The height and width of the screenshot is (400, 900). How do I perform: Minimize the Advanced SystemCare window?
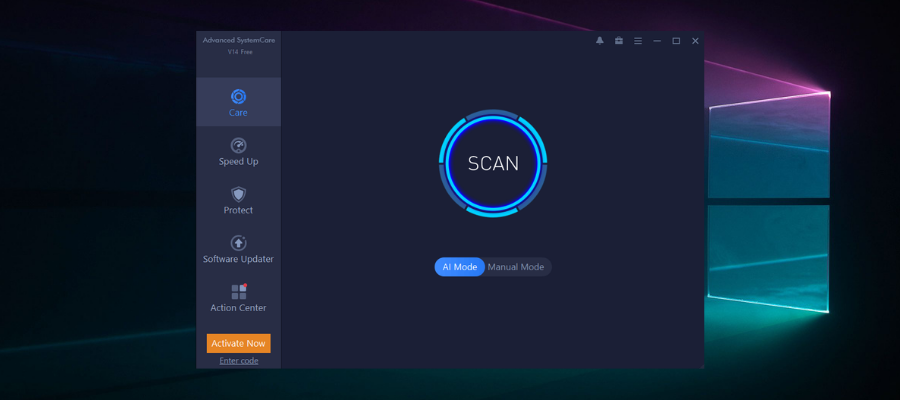657,41
